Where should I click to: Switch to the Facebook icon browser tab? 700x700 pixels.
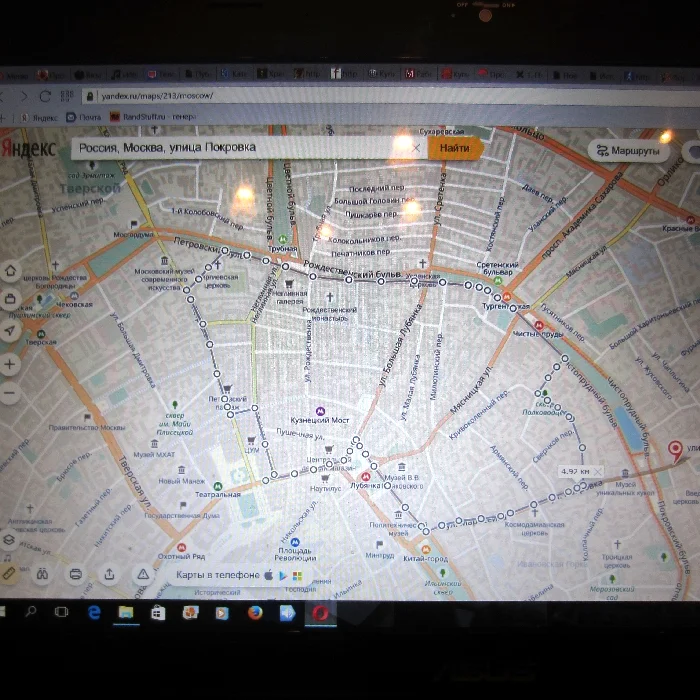pyautogui.click(x=344, y=74)
